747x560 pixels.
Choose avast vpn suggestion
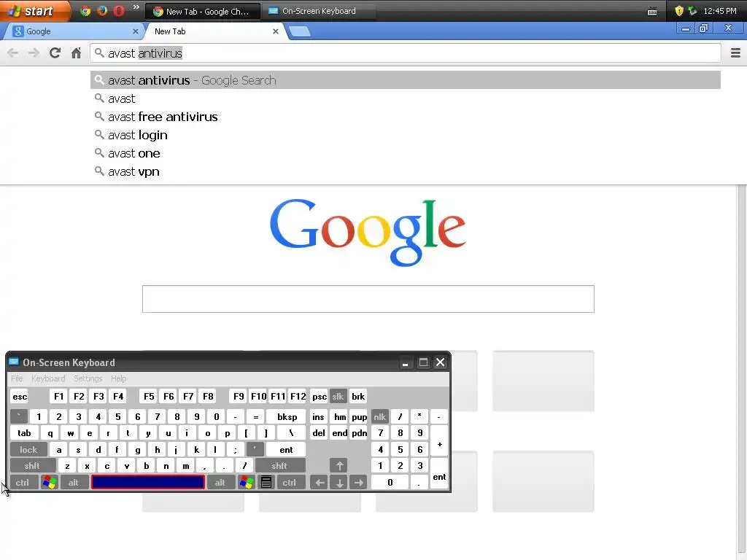pyautogui.click(x=405, y=171)
